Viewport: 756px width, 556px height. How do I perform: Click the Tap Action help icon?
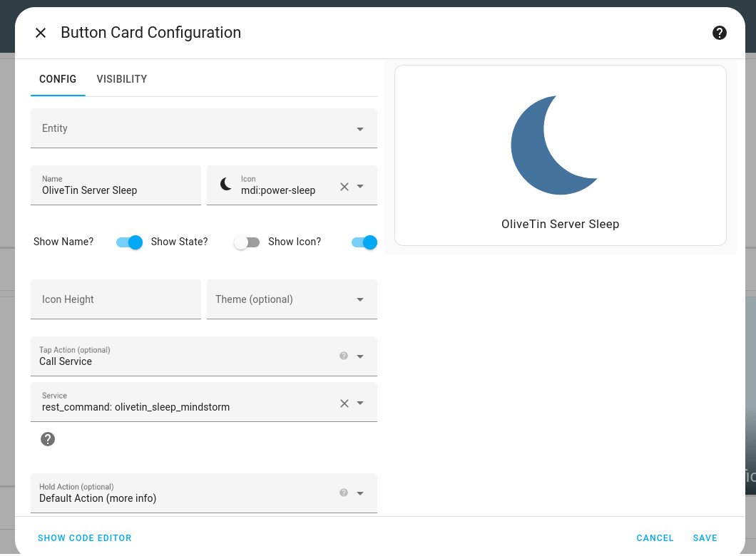tap(344, 356)
